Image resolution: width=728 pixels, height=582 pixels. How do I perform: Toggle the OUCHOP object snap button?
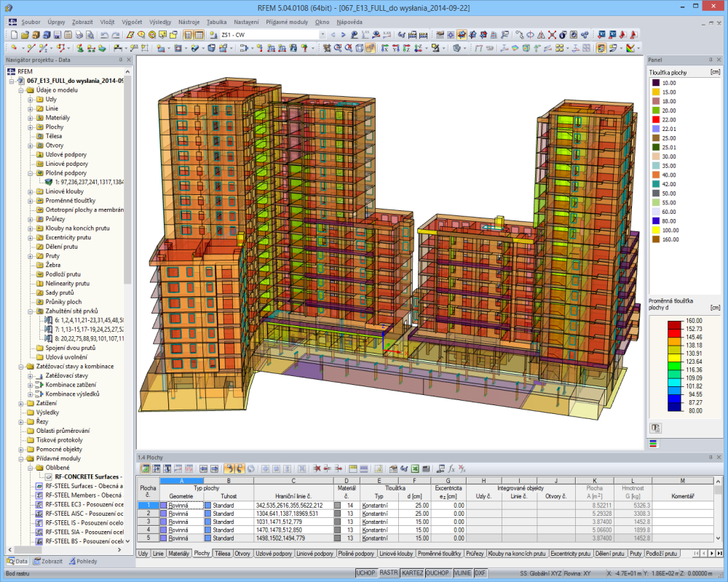tap(438, 573)
